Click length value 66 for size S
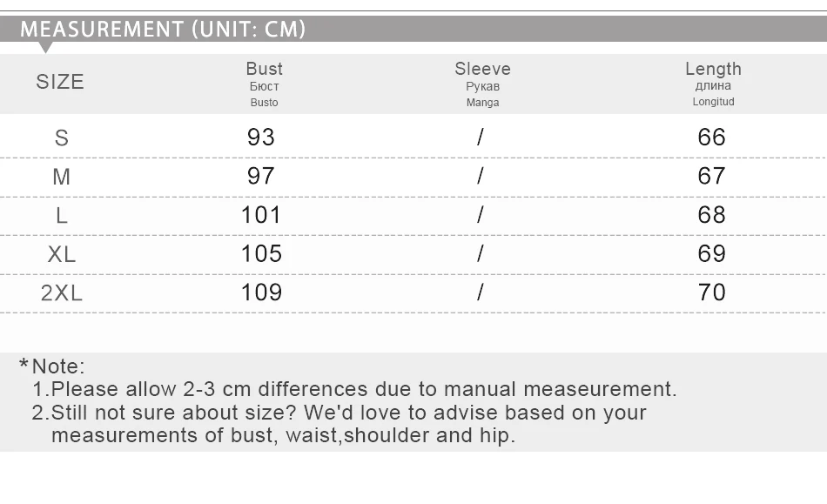The height and width of the screenshot is (504, 827). (x=711, y=138)
